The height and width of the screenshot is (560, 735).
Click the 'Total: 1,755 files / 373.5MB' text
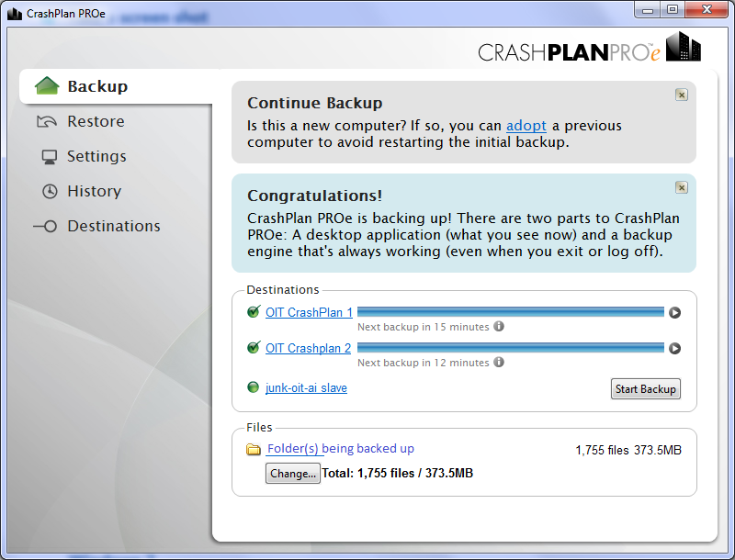coord(398,474)
